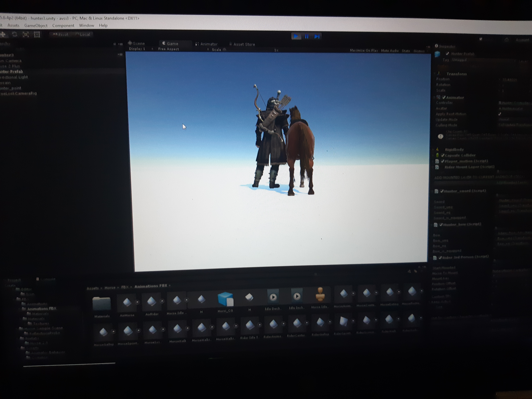Open the Help menu
The height and width of the screenshot is (399, 532).
click(103, 25)
